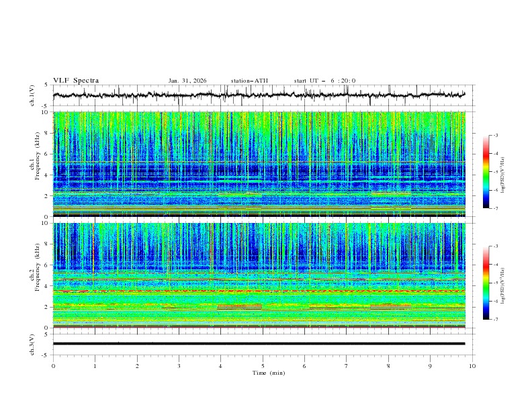The height and width of the screenshot is (411, 532).
Task: Click the thick black ch.3 trace line
Action: pyautogui.click(x=262, y=343)
